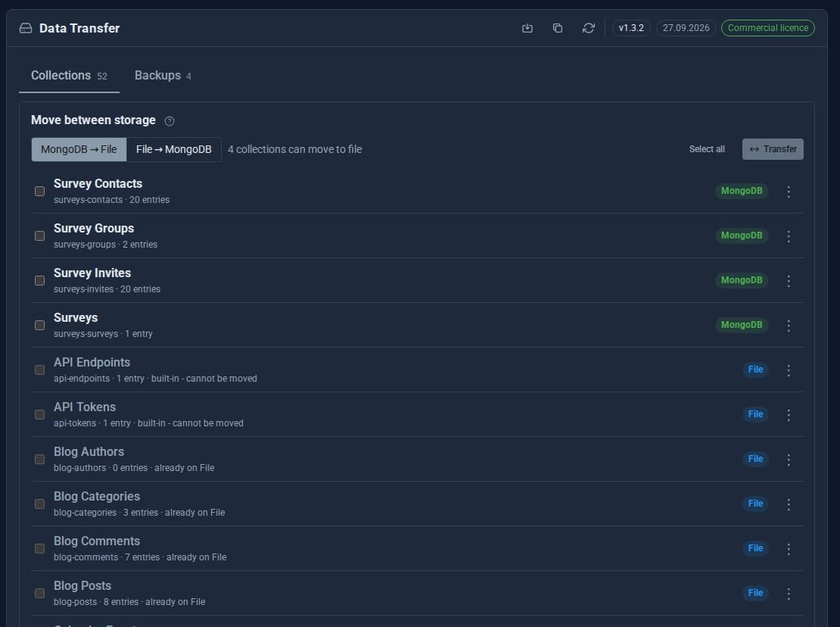The width and height of the screenshot is (840, 627).
Task: Click the Transfer button
Action: click(773, 149)
